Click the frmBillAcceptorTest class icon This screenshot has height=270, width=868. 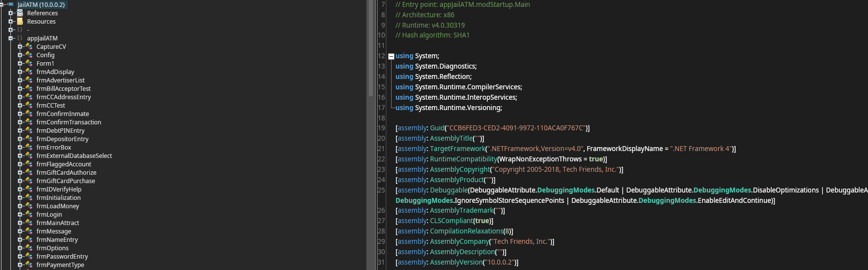coord(29,88)
